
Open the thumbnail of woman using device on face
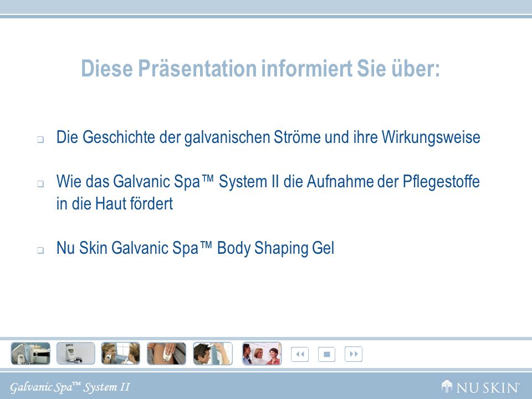(121, 354)
